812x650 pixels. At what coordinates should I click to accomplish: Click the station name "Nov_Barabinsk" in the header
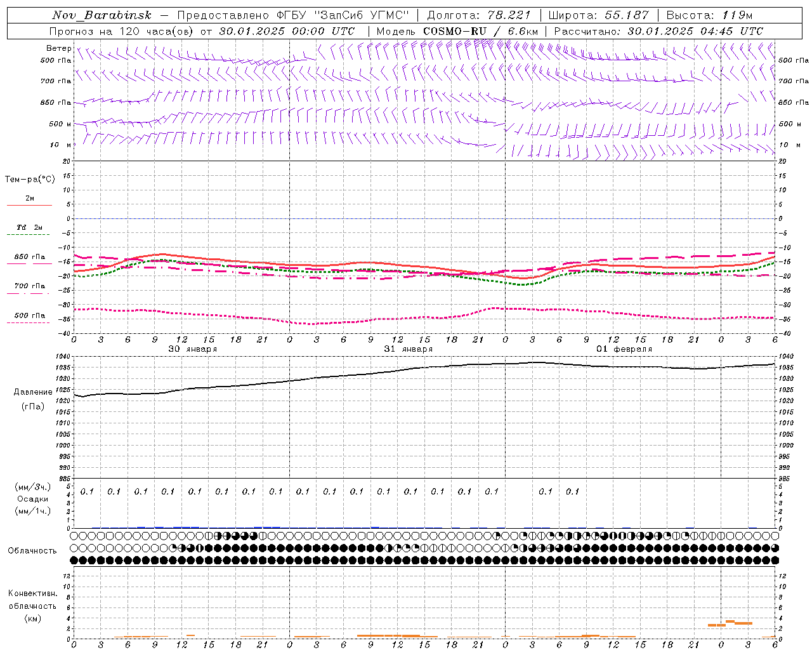pyautogui.click(x=101, y=15)
